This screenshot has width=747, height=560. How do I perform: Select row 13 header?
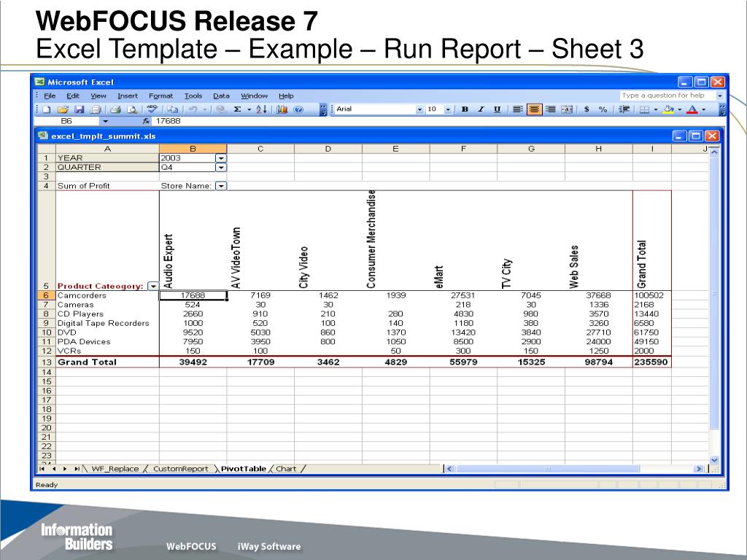[x=46, y=362]
